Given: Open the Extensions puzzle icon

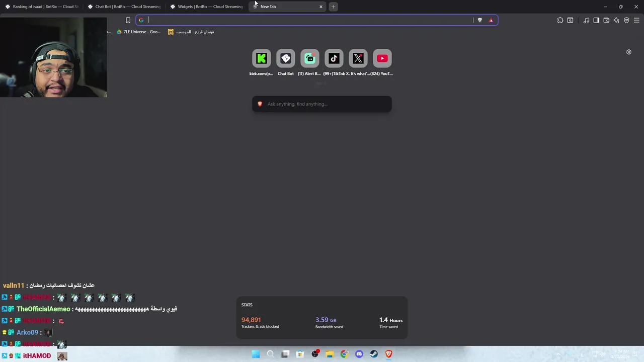Looking at the screenshot, I should (560, 20).
